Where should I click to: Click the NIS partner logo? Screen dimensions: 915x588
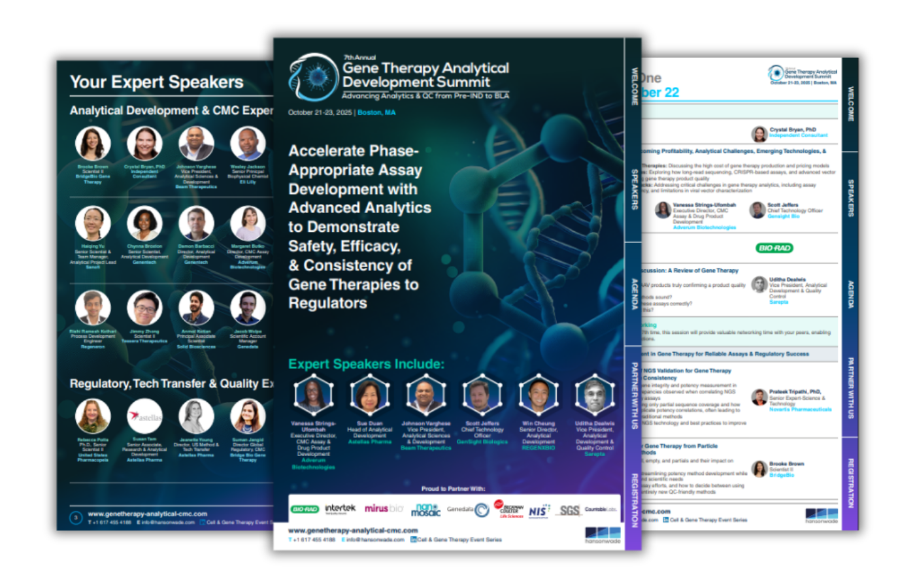(x=539, y=510)
